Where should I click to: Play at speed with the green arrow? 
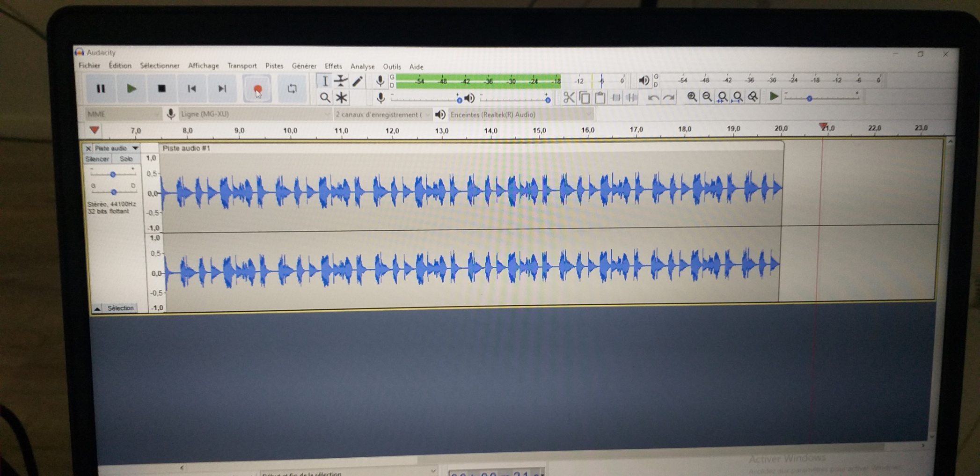[774, 96]
